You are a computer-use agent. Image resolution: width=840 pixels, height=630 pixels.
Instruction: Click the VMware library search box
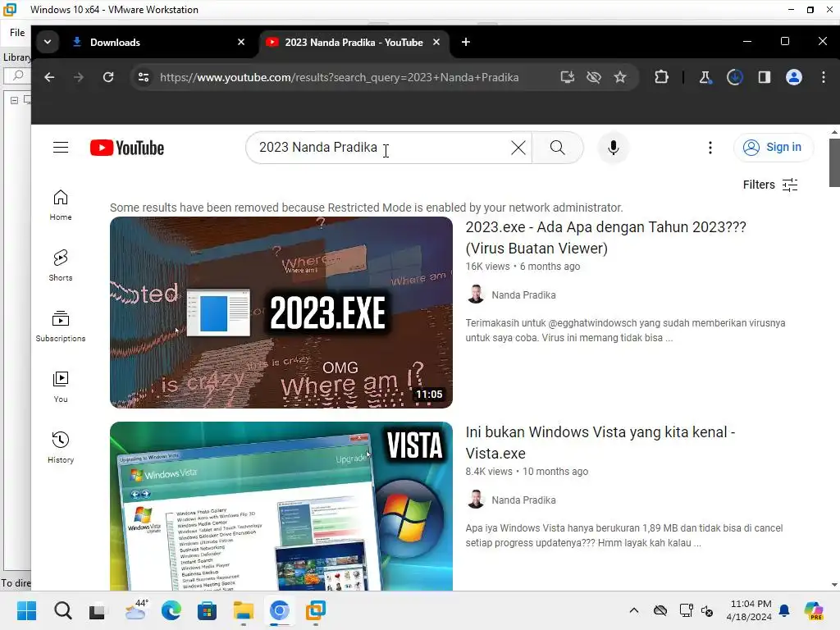coord(18,75)
